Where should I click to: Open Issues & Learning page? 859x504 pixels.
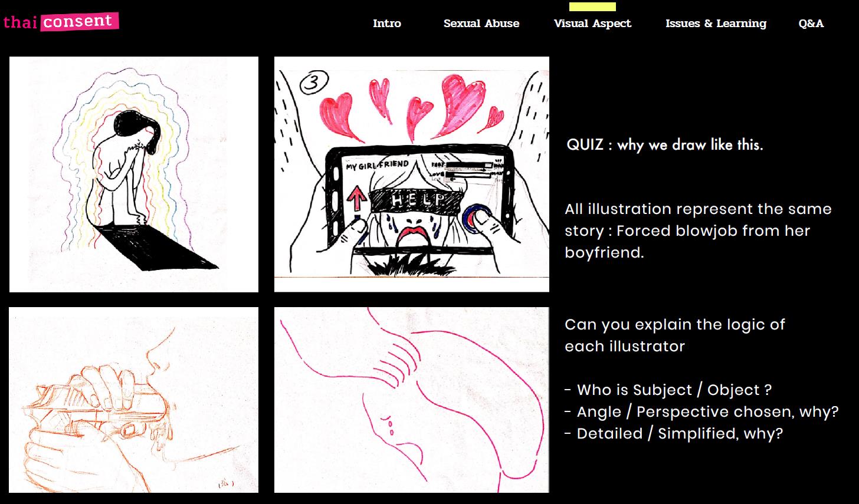point(716,24)
